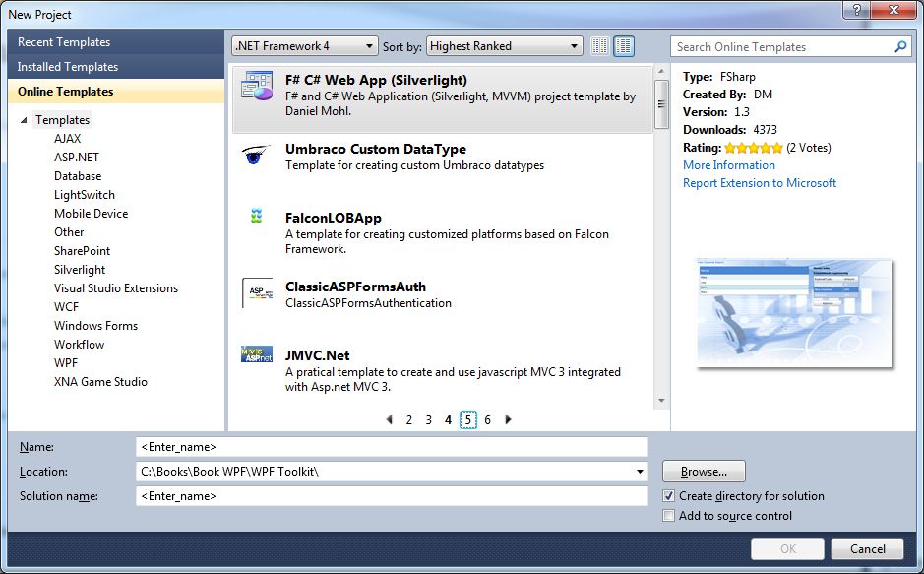Click the search magnifier icon
This screenshot has height=574, width=924.
tap(899, 46)
